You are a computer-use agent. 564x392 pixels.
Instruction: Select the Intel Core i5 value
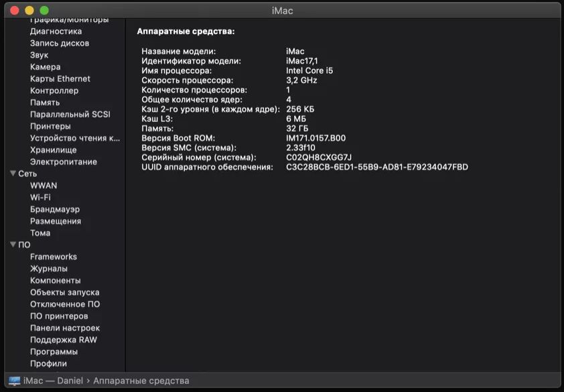click(x=309, y=71)
